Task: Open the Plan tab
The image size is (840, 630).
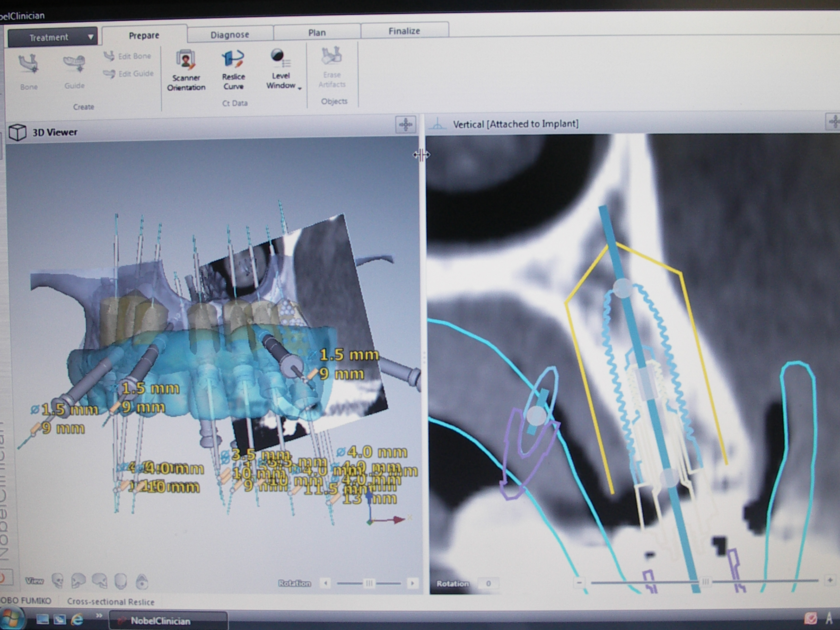Action: [317, 32]
